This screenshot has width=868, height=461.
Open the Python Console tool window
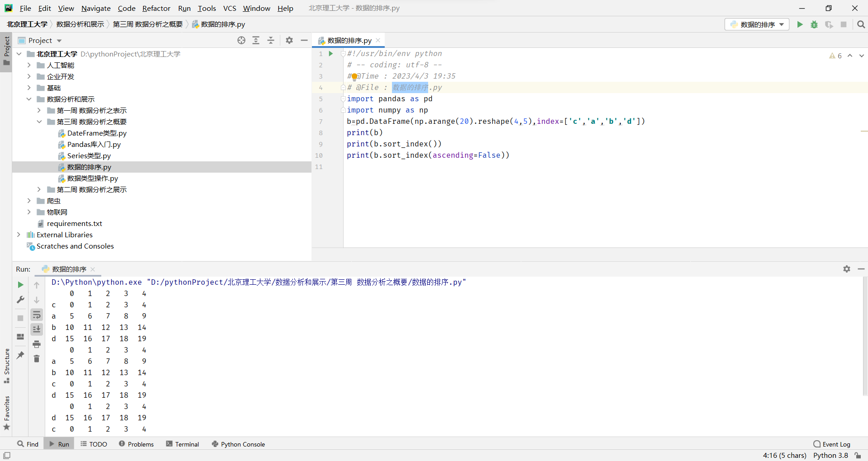pos(238,444)
